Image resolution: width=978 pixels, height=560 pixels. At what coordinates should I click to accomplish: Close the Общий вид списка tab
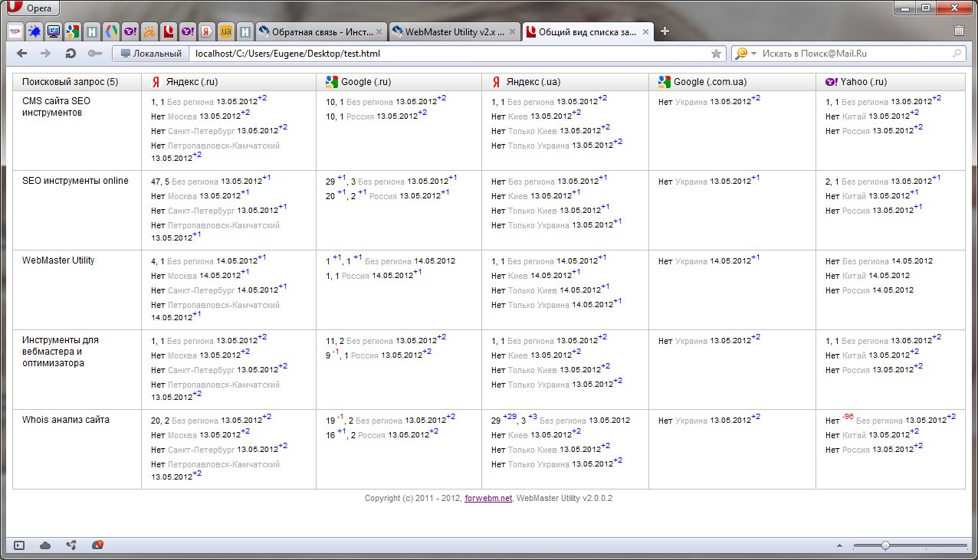click(x=645, y=32)
